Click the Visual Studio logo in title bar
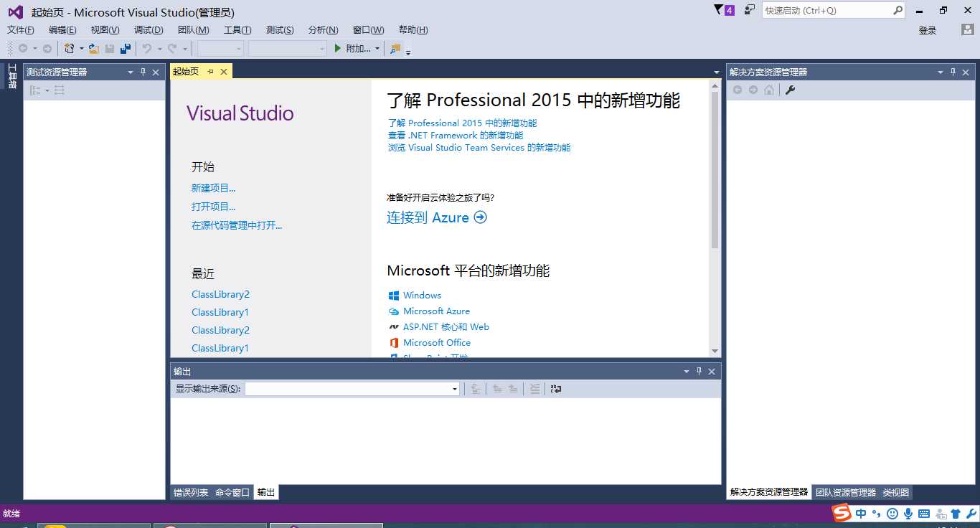The height and width of the screenshot is (528, 980). pyautogui.click(x=15, y=11)
